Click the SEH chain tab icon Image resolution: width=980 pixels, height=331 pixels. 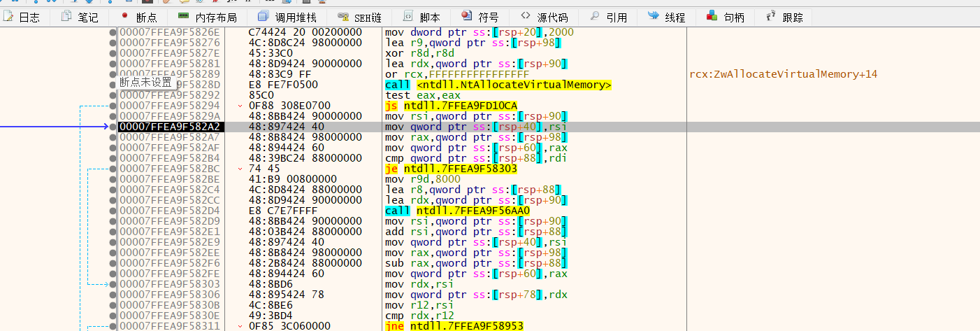tap(343, 17)
